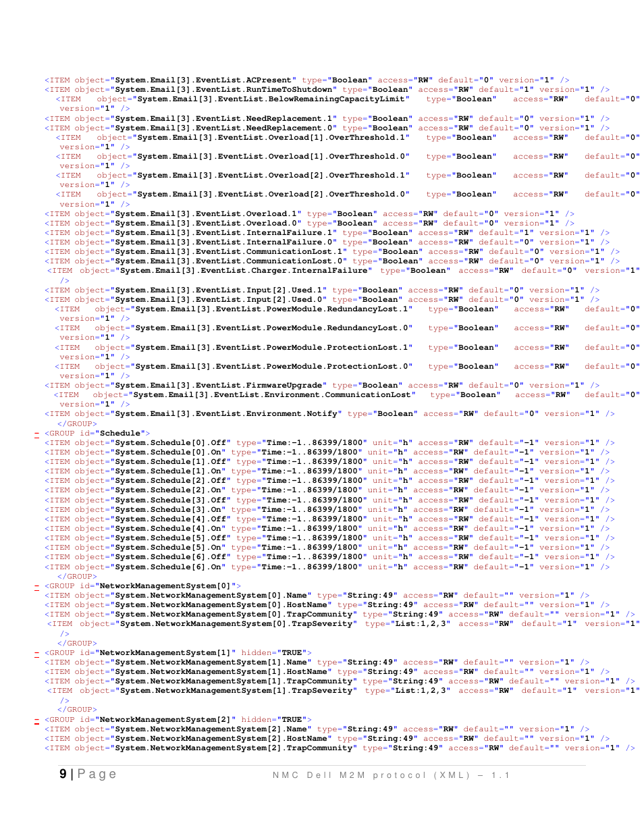Click the "System.Schedule[6].On" object name

(x=169, y=567)
